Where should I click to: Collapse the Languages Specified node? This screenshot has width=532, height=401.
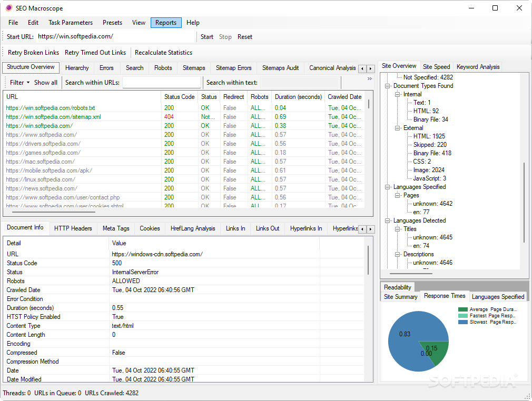[x=388, y=187]
